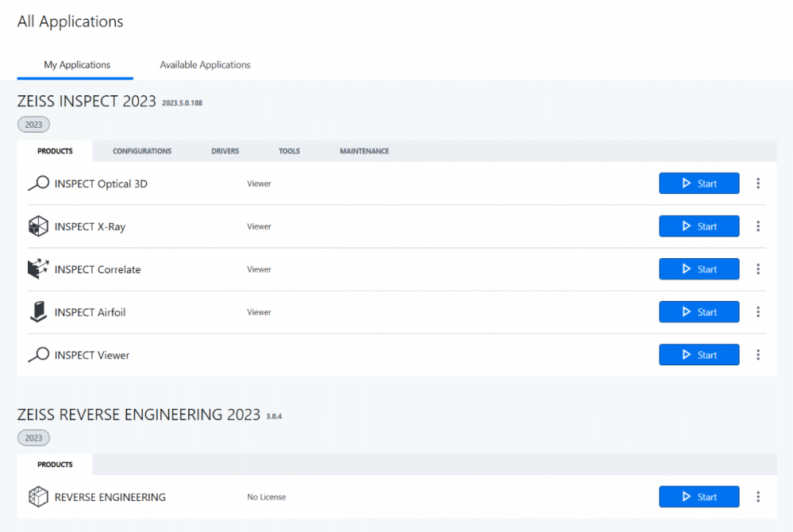
Task: Click the 2023 tag under ZEISS INSPECT
Action: (x=34, y=125)
